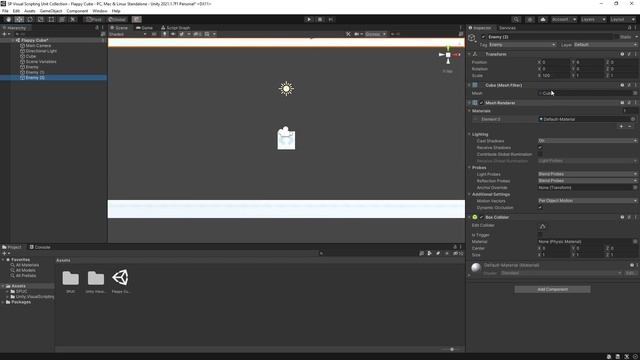640x360 pixels.
Task: Select Main Camera in Hierarchy
Action: (38, 46)
